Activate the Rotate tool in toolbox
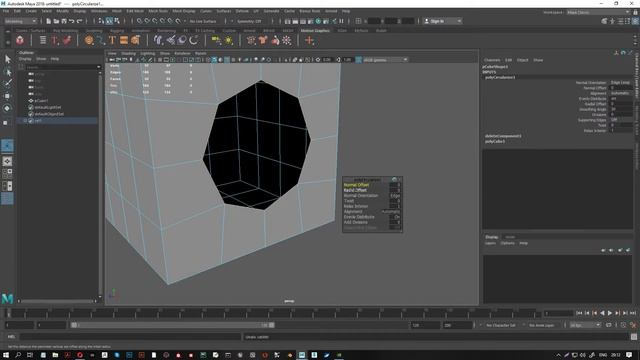640x360 pixels. 7,108
